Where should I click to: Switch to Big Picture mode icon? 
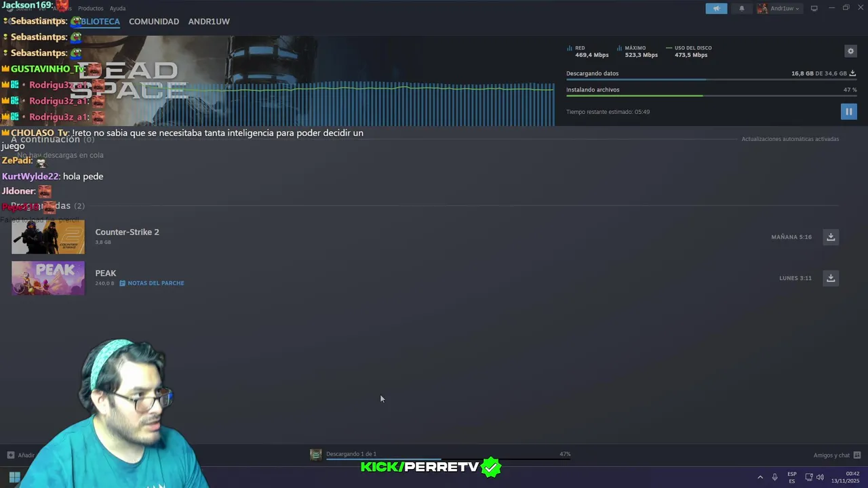tap(814, 8)
